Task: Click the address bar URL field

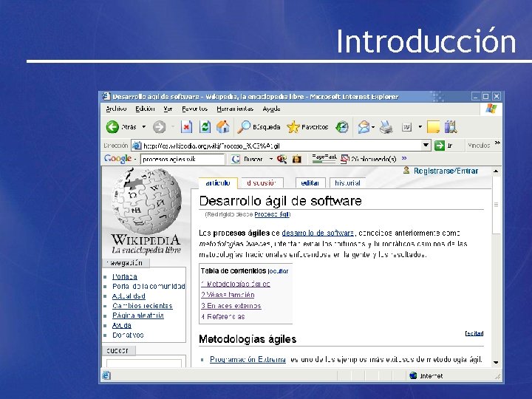Action: 282,146
